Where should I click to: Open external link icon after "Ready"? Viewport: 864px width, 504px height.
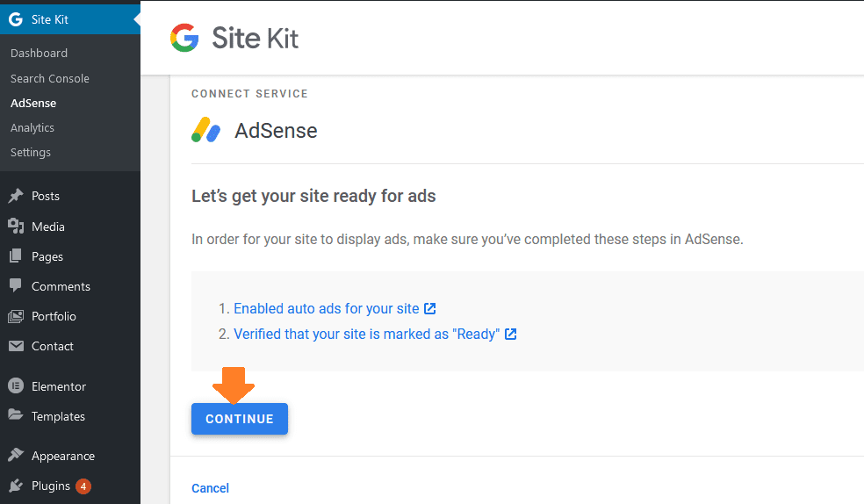click(511, 334)
